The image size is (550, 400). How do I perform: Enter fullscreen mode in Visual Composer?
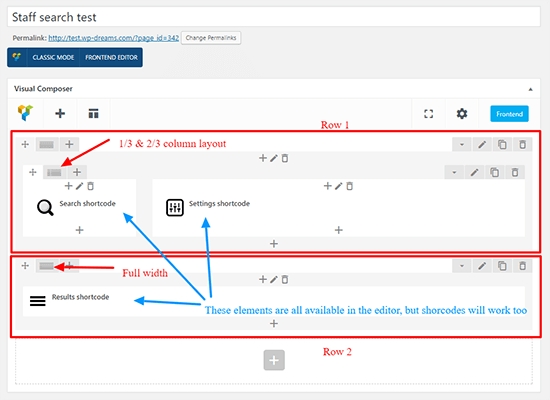[428, 114]
